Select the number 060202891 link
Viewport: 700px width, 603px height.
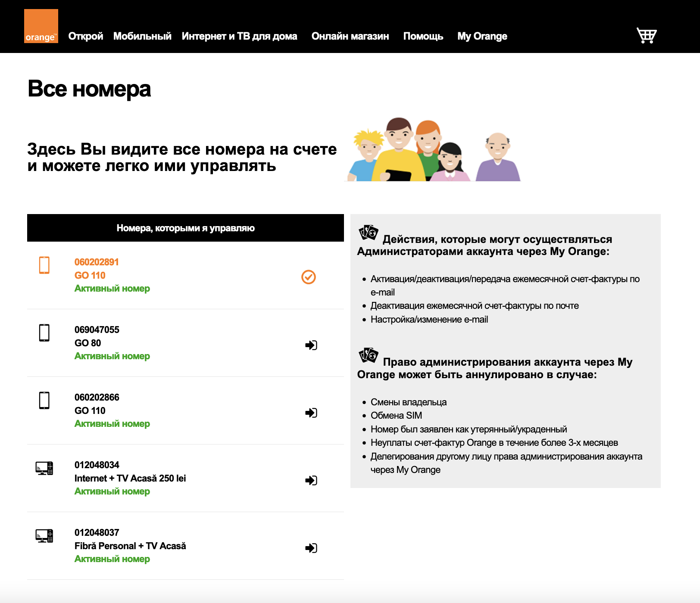(97, 262)
